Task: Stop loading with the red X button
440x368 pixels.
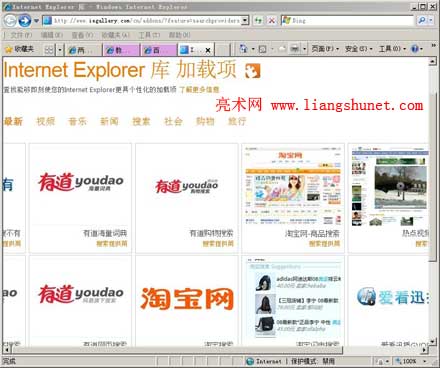Action: click(x=272, y=21)
